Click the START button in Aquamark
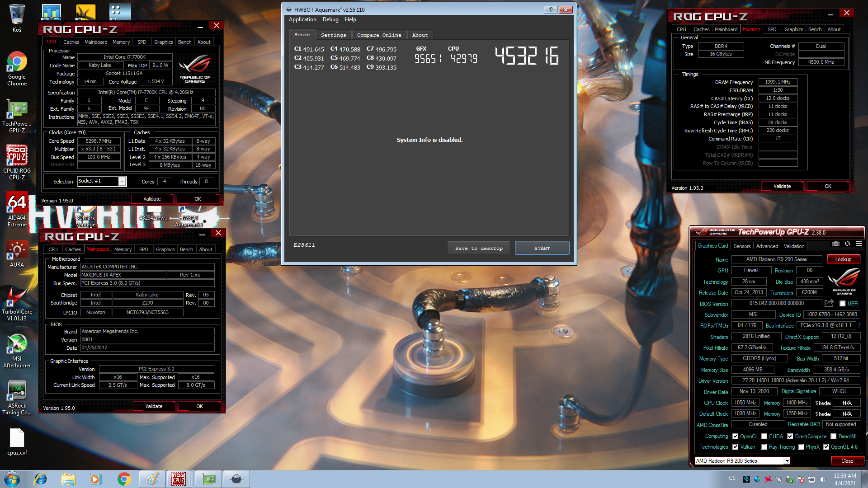Viewport: 868px width, 488px height. click(542, 248)
